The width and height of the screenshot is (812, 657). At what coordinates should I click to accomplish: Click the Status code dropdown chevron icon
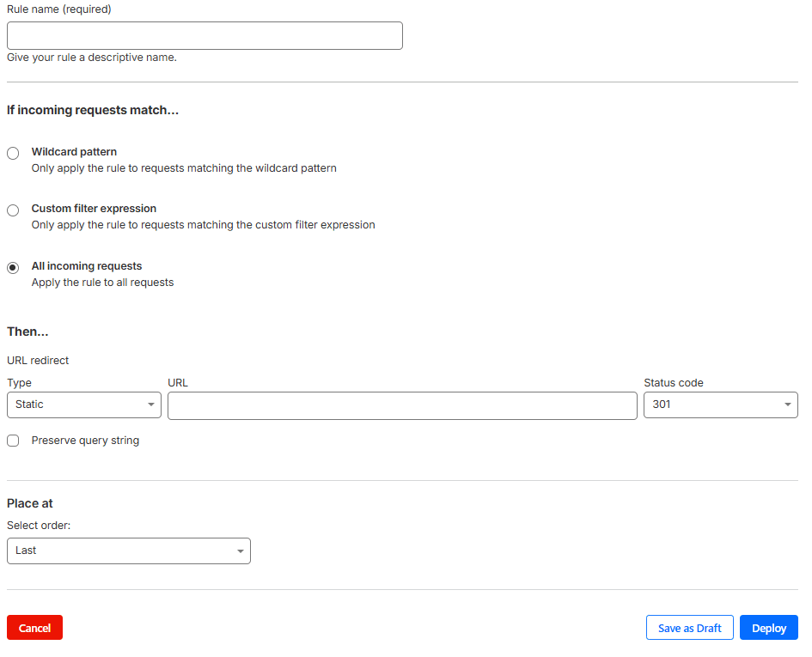pyautogui.click(x=787, y=405)
